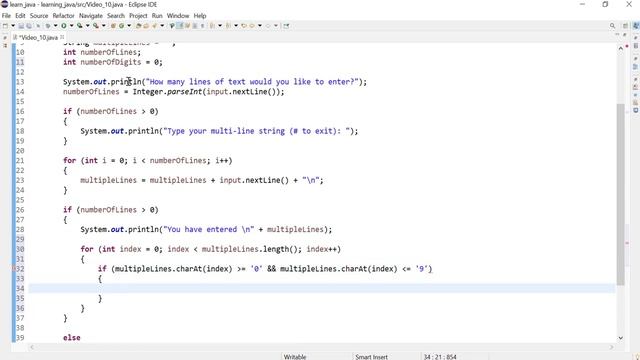Save the current file via toolbar icon

click(x=21, y=26)
